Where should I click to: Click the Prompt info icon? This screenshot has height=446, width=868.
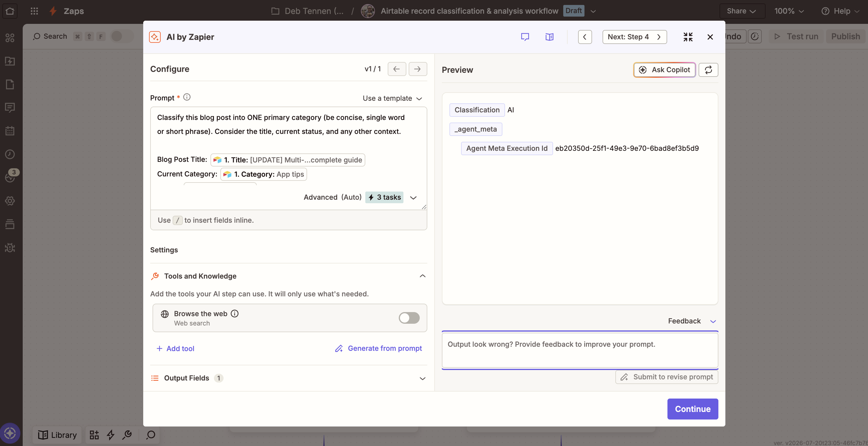(x=187, y=97)
